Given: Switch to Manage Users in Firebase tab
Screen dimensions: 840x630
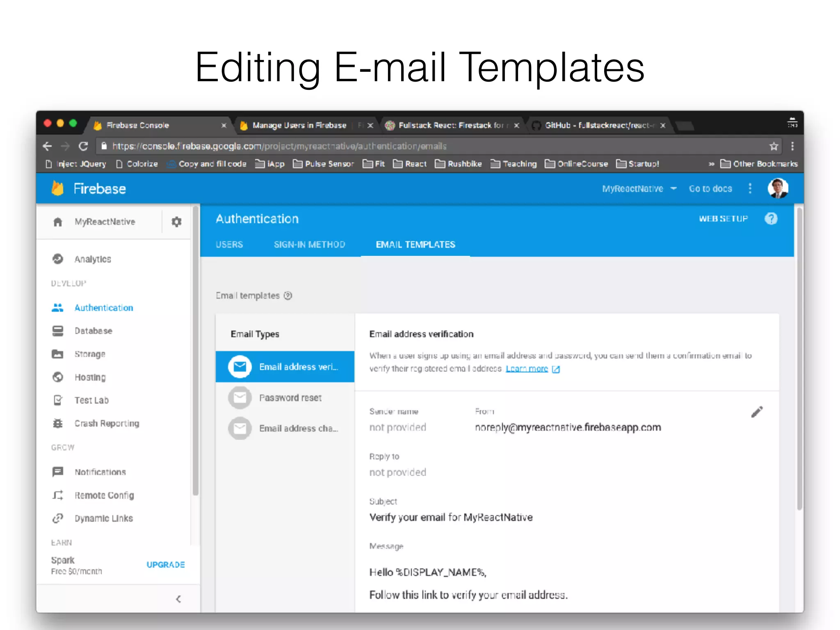Looking at the screenshot, I should [x=306, y=125].
